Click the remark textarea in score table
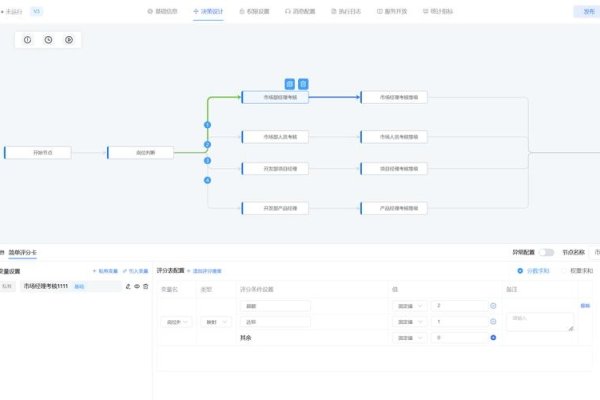Image resolution: width=600 pixels, height=400 pixels. (x=540, y=322)
